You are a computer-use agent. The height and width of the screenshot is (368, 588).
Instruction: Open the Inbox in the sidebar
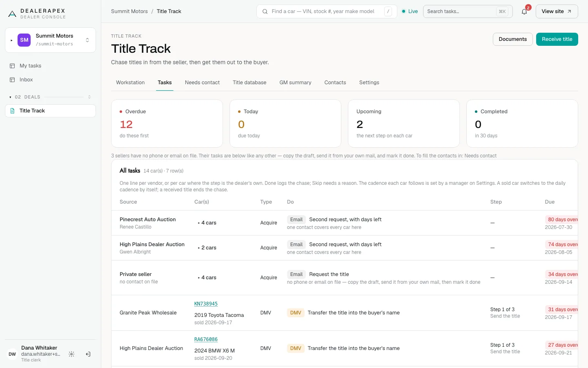(50, 80)
